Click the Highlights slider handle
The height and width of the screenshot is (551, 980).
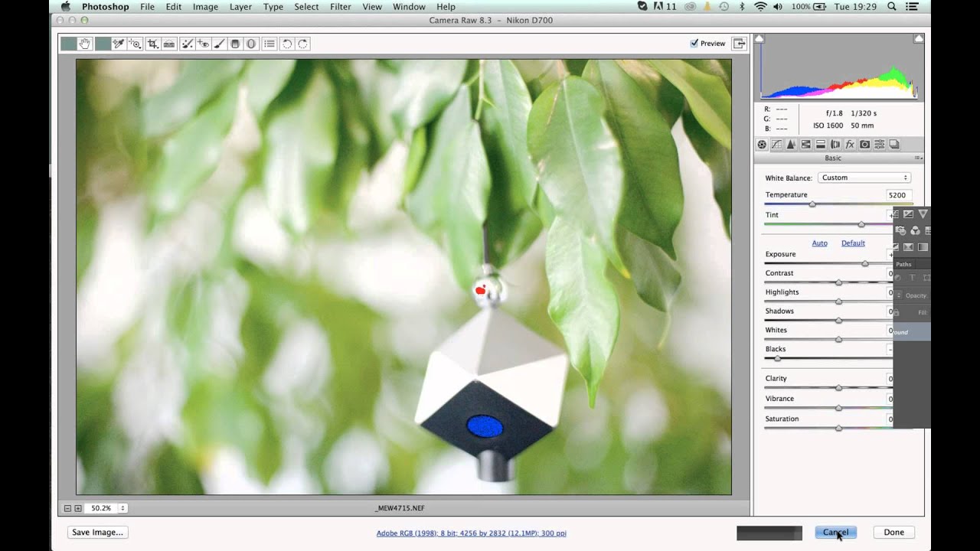(x=838, y=302)
